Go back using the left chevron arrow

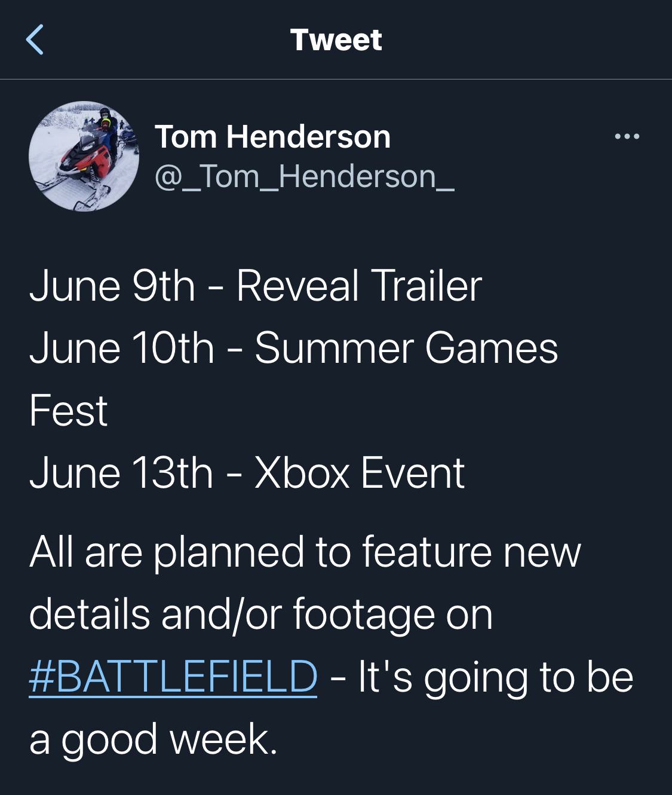point(35,40)
